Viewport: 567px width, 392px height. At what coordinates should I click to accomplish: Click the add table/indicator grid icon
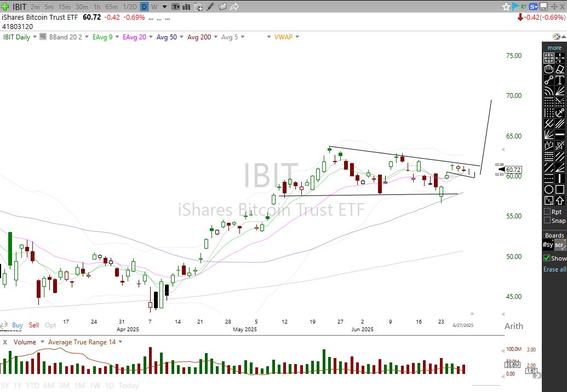[x=198, y=7]
